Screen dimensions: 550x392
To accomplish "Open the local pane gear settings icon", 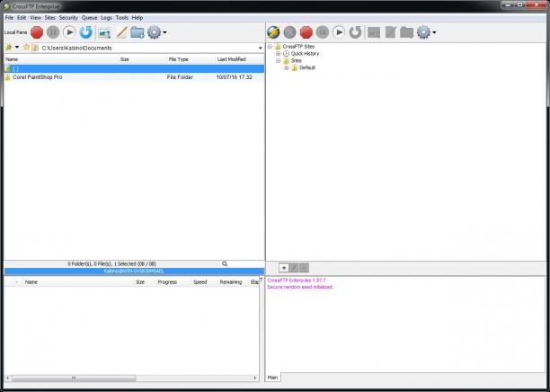I will coord(154,32).
